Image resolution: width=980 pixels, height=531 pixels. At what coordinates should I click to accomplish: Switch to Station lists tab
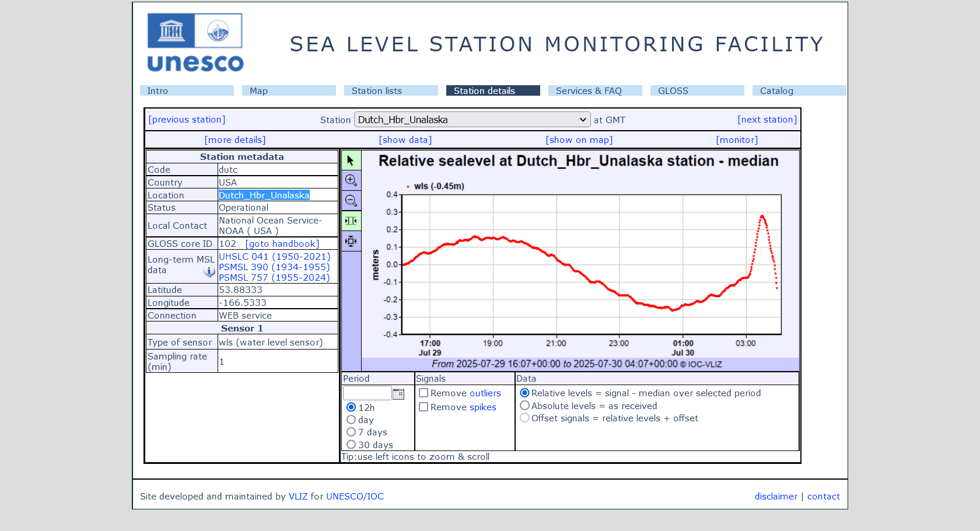point(391,90)
